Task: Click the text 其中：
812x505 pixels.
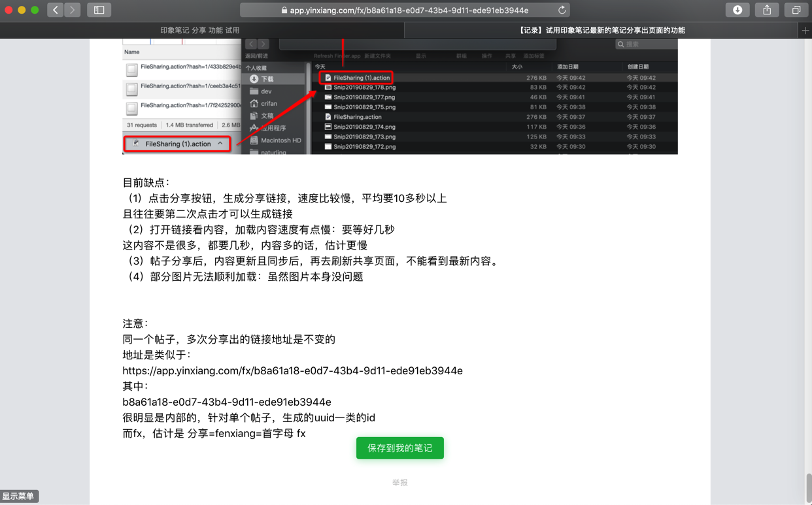Action: (136, 386)
